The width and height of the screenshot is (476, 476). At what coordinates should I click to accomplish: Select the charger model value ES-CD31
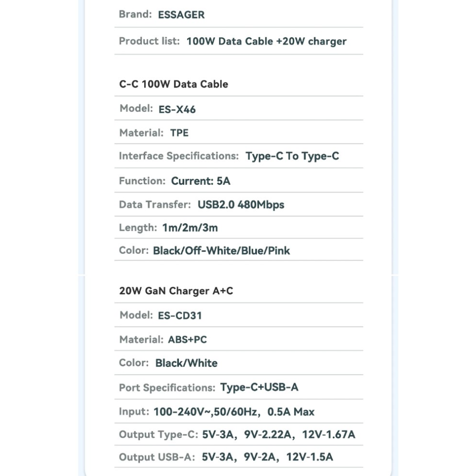[x=180, y=316]
